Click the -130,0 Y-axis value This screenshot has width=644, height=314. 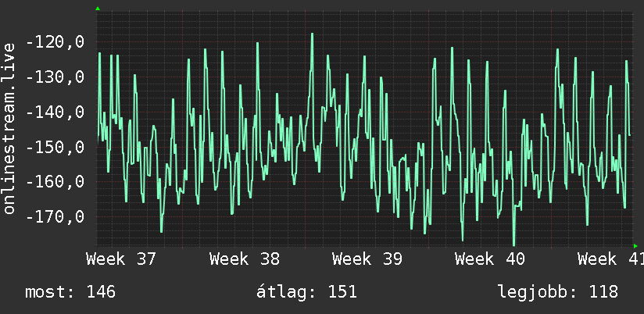(55, 77)
